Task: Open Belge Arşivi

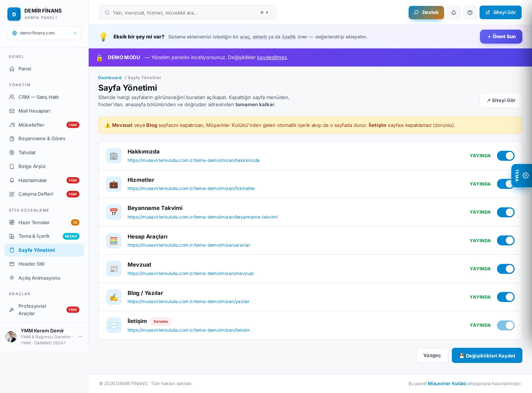Action: tap(44, 166)
